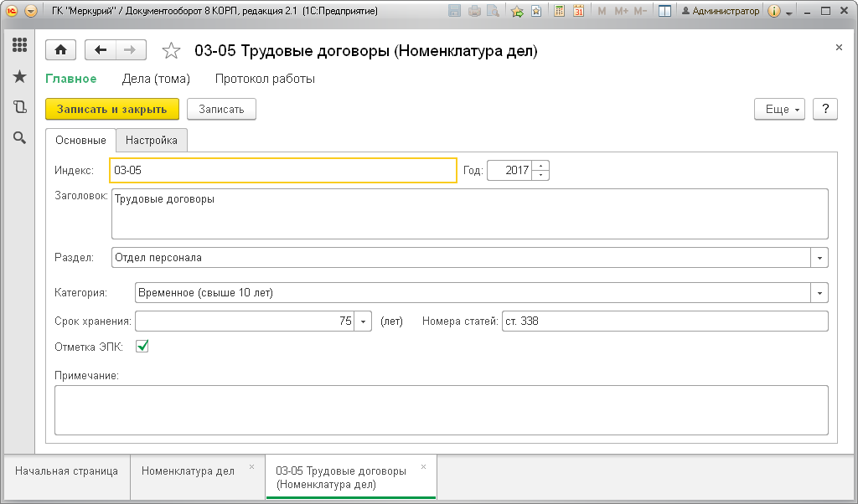Viewport: 858px width, 504px height.
Task: Close the form with the X
Action: tap(839, 48)
